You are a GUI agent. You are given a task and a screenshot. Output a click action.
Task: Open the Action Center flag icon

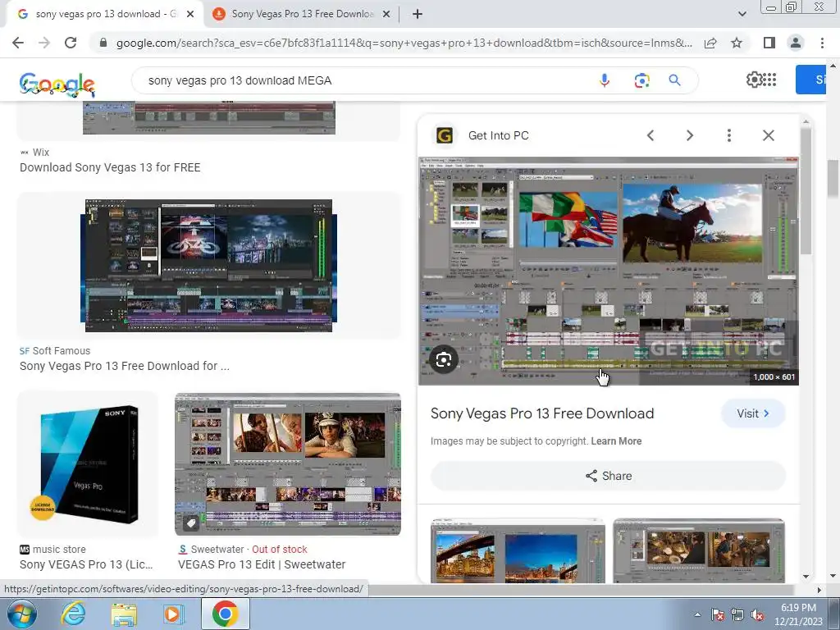click(718, 615)
